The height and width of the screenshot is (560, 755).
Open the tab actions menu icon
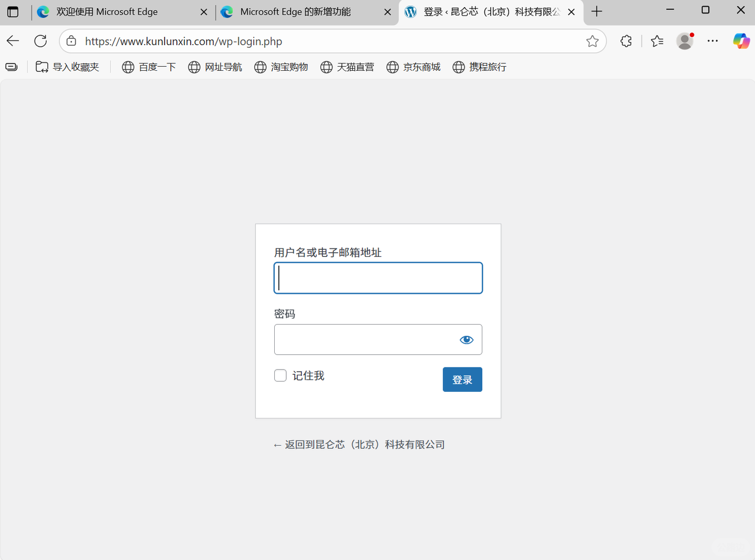click(13, 12)
